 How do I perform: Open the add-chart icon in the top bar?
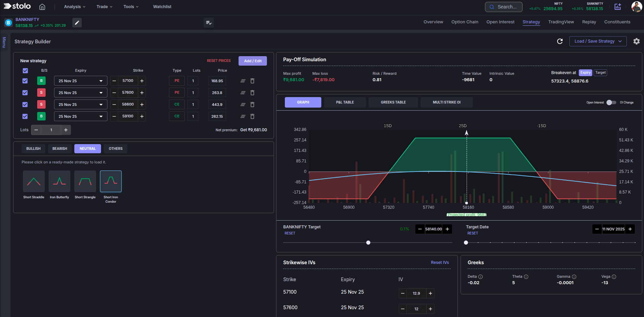coord(618,7)
